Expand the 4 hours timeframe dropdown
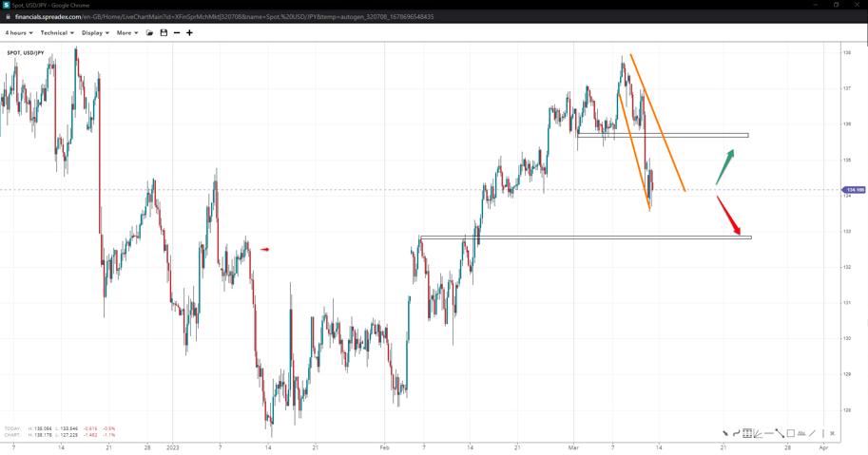The image size is (868, 455). (x=19, y=33)
